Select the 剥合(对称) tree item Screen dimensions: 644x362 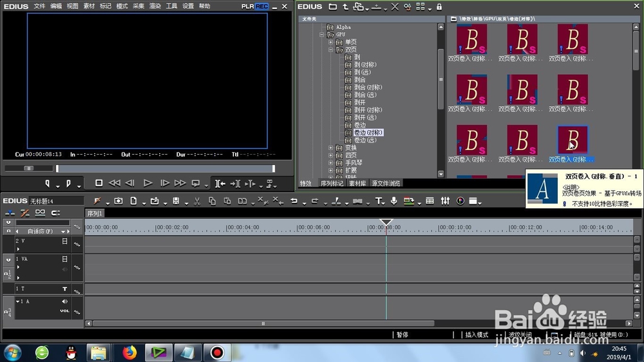click(368, 87)
